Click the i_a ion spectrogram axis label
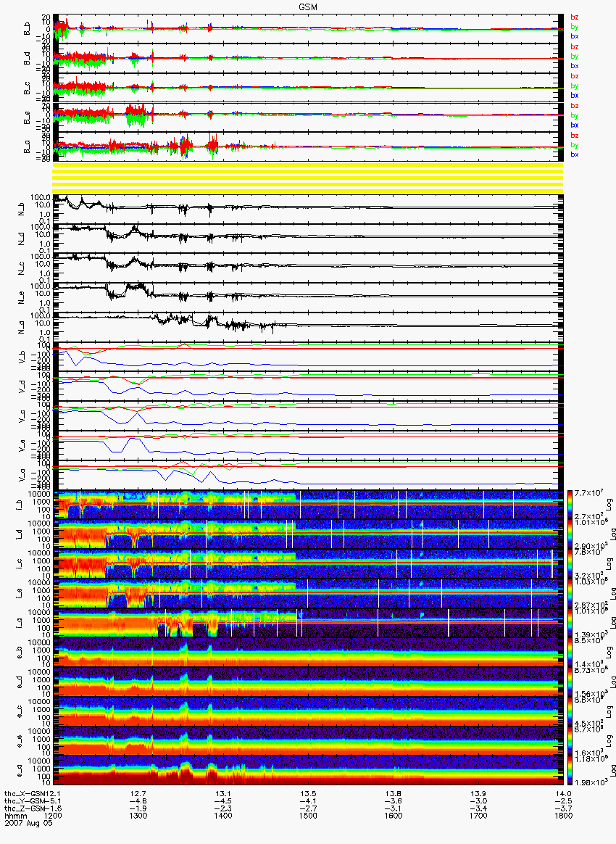The width and height of the screenshot is (616, 844). [x=18, y=623]
